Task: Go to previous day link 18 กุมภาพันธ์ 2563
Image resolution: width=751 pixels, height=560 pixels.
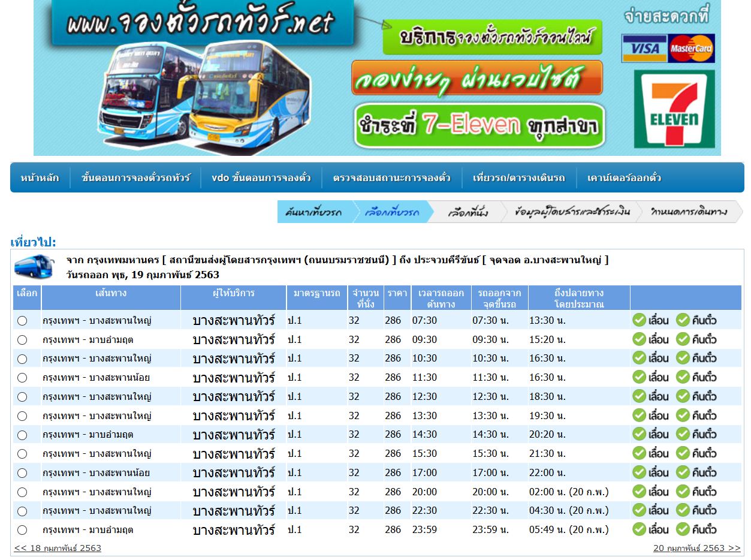Action: tap(58, 548)
